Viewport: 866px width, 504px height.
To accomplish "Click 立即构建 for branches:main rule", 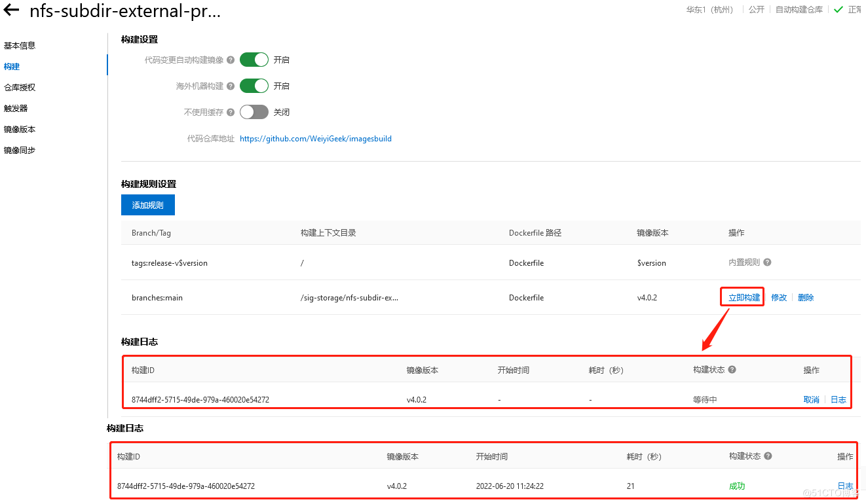I will pos(744,297).
